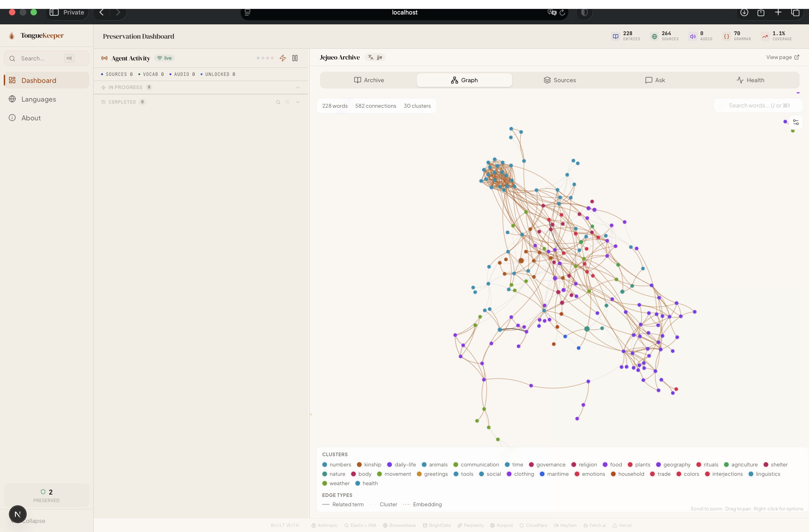Open the Health tab

[750, 80]
